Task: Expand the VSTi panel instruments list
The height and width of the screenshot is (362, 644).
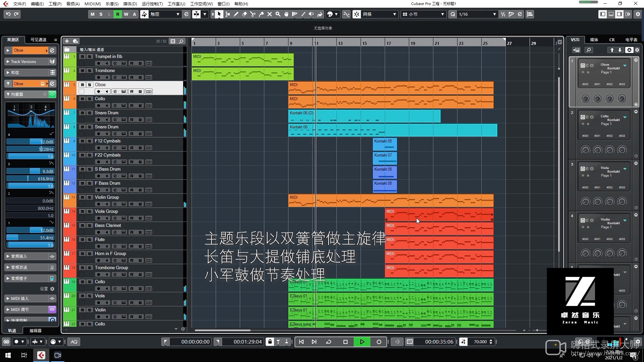Action: [x=629, y=50]
